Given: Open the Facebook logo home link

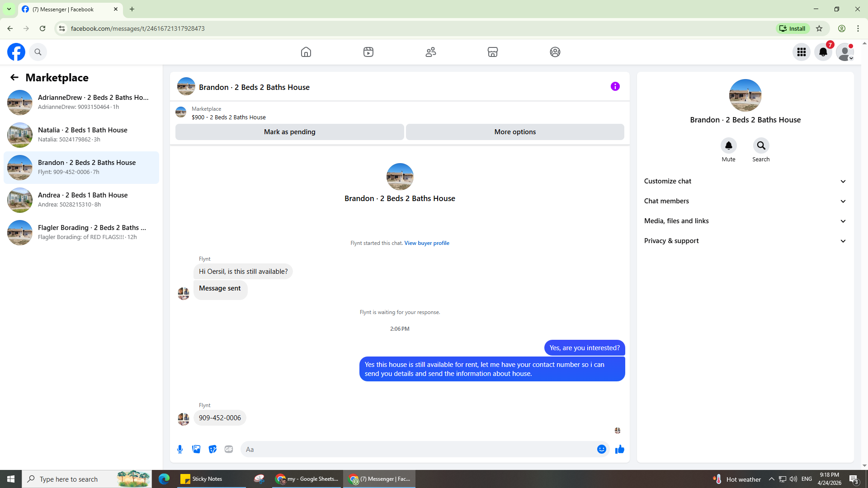Looking at the screenshot, I should [16, 52].
